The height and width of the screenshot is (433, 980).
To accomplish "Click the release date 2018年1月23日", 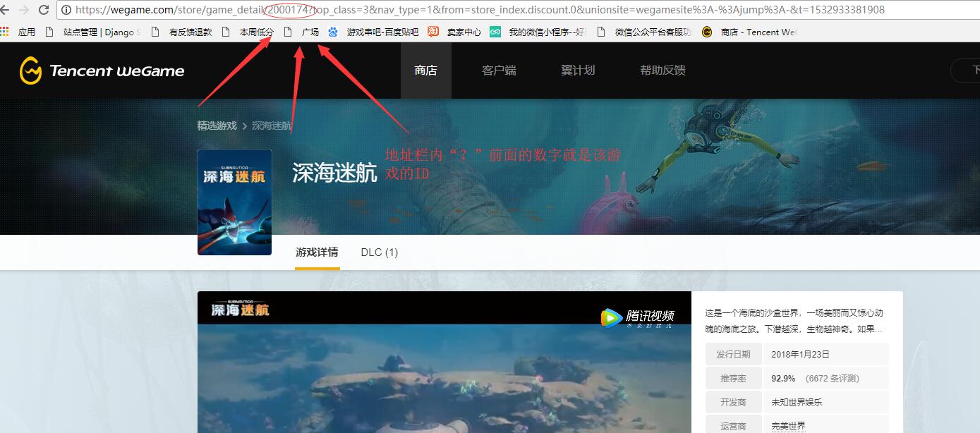I will click(x=800, y=355).
